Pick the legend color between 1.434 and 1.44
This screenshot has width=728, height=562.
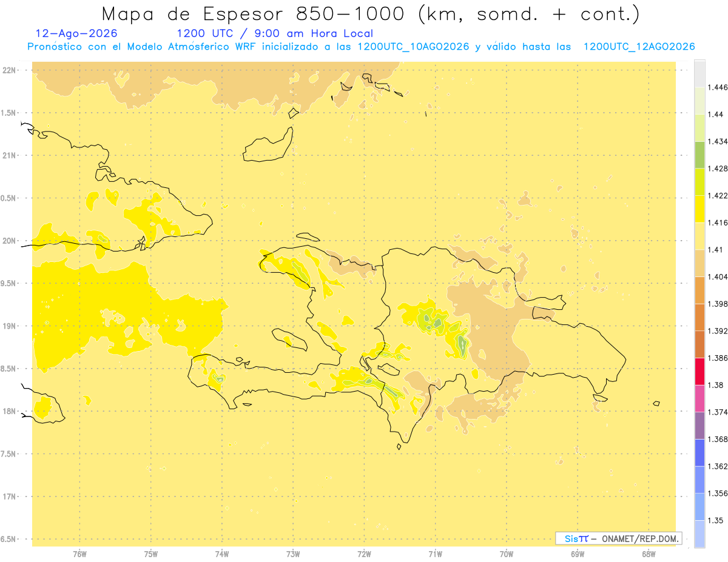pyautogui.click(x=699, y=128)
